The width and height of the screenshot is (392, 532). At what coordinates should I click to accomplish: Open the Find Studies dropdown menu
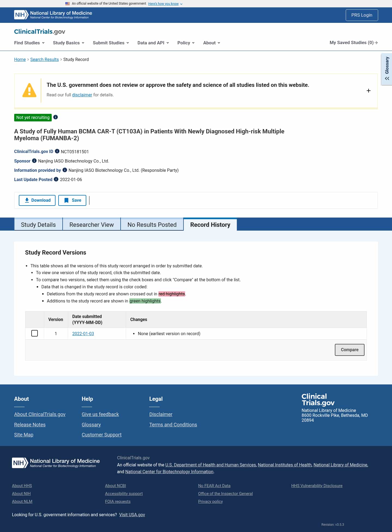click(29, 43)
